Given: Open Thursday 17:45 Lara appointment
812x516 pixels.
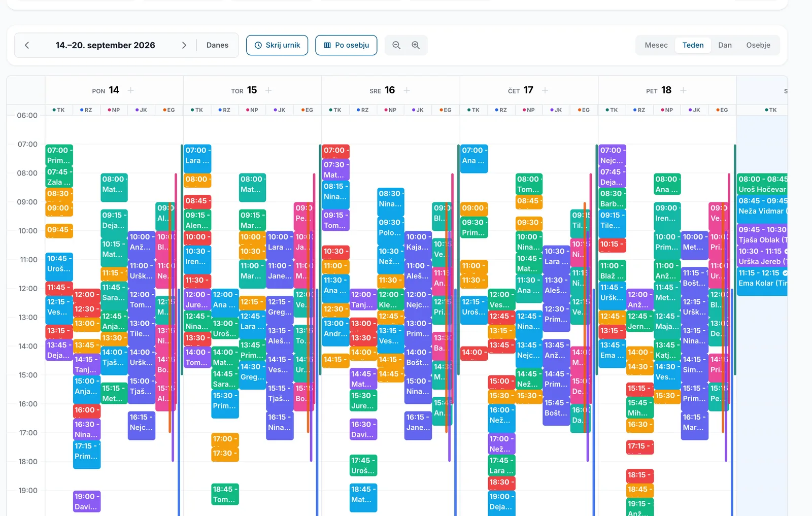Looking at the screenshot, I should [x=501, y=465].
